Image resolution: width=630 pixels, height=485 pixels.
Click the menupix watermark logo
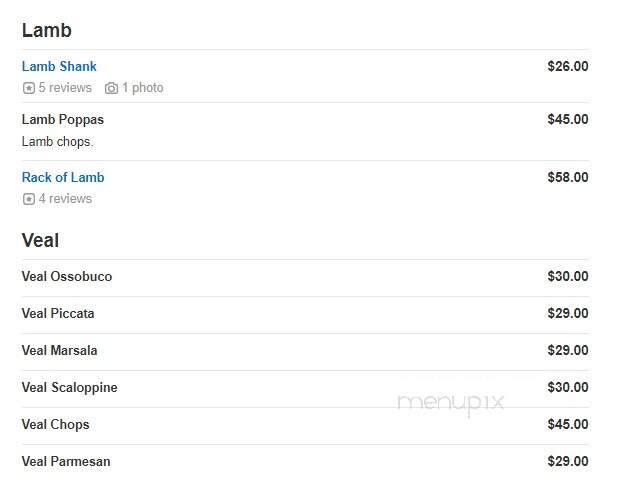(450, 403)
